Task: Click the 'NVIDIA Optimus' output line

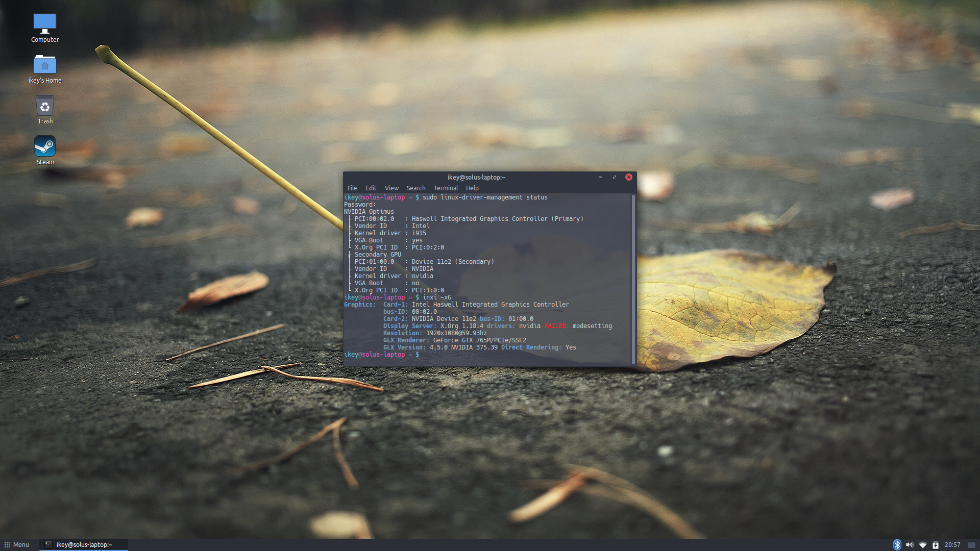Action: coord(369,212)
